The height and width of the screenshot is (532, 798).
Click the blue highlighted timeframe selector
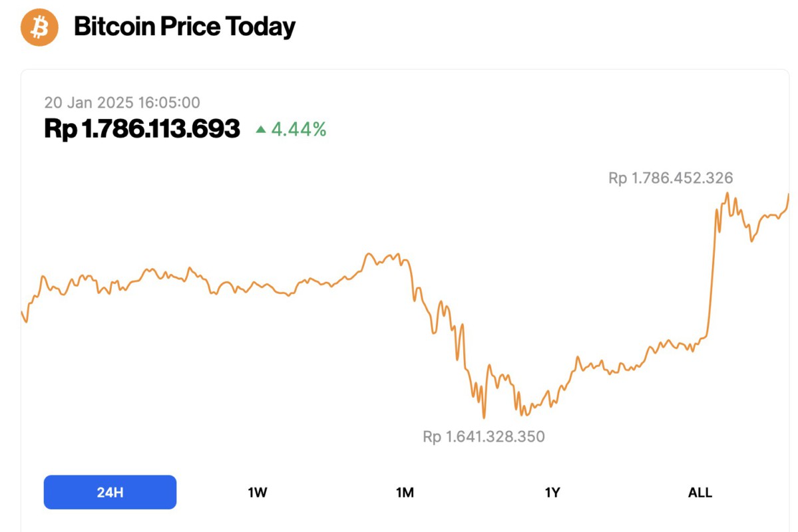[109, 492]
